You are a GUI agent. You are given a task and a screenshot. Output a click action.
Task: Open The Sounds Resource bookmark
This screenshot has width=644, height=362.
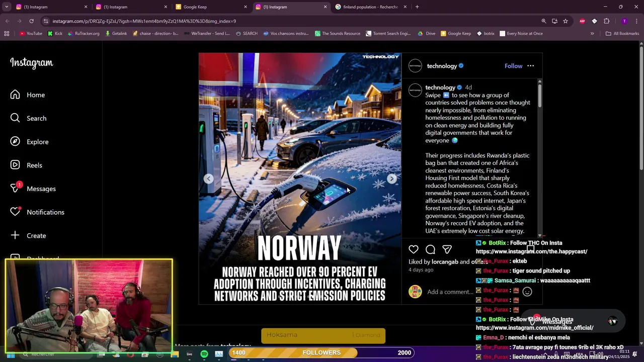[338, 34]
